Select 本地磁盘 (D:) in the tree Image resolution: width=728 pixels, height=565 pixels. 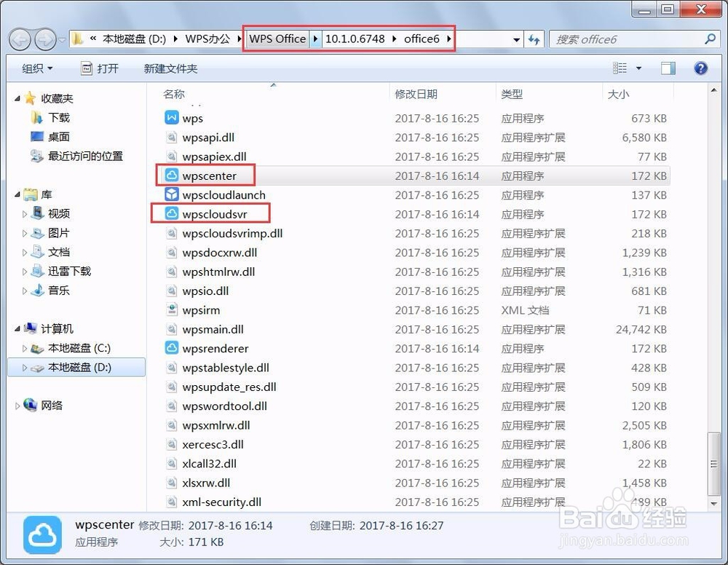[x=76, y=367]
